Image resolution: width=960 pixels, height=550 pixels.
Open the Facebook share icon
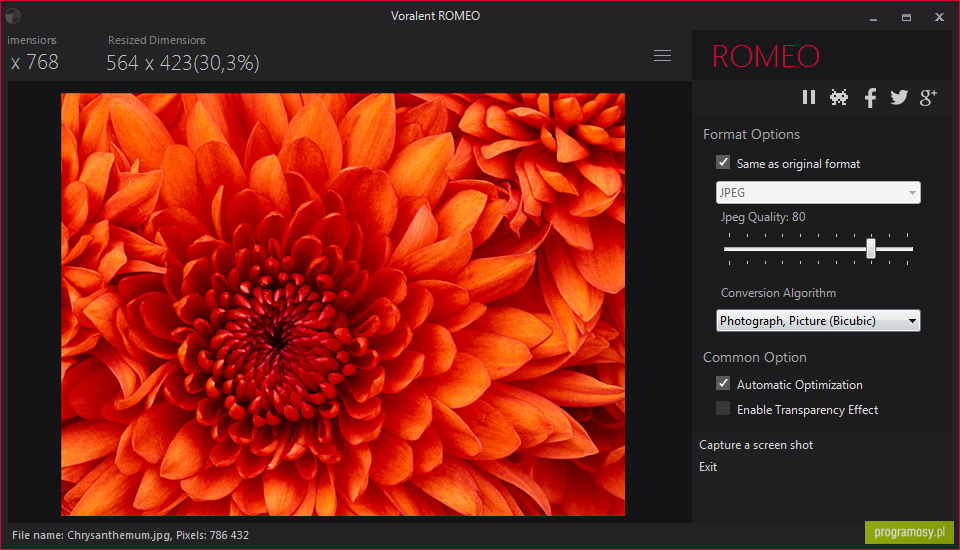click(870, 97)
